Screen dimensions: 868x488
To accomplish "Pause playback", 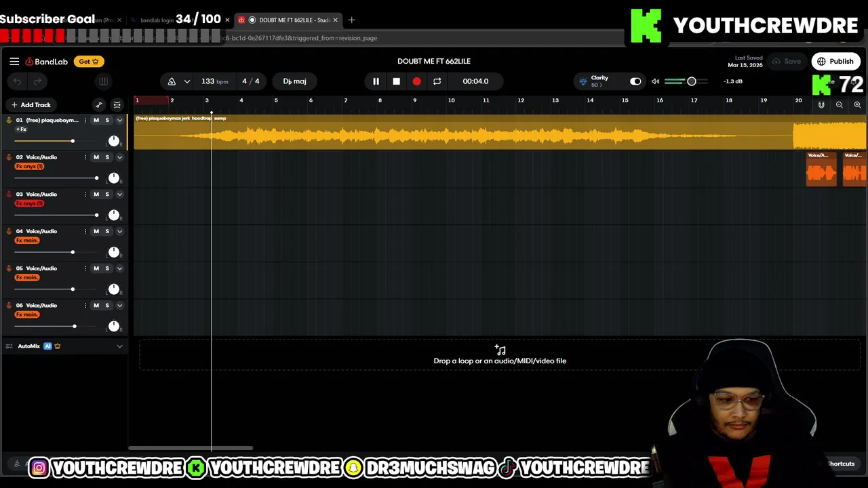I will coord(376,81).
